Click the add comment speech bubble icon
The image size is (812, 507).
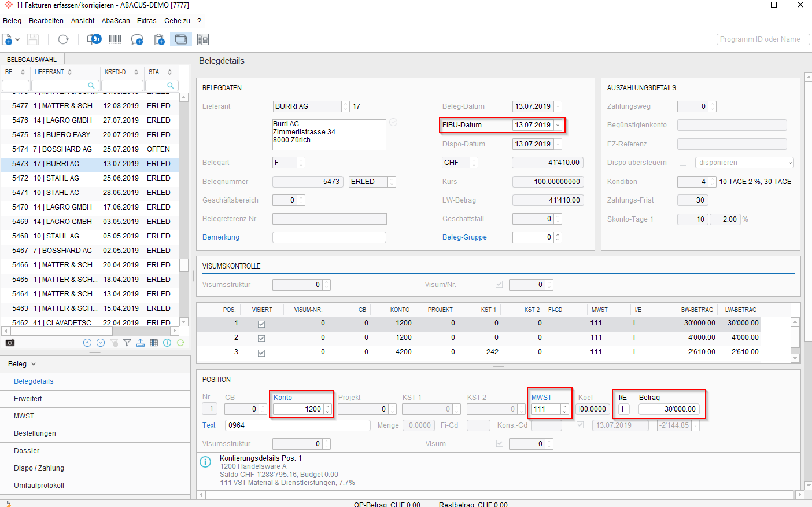[137, 39]
